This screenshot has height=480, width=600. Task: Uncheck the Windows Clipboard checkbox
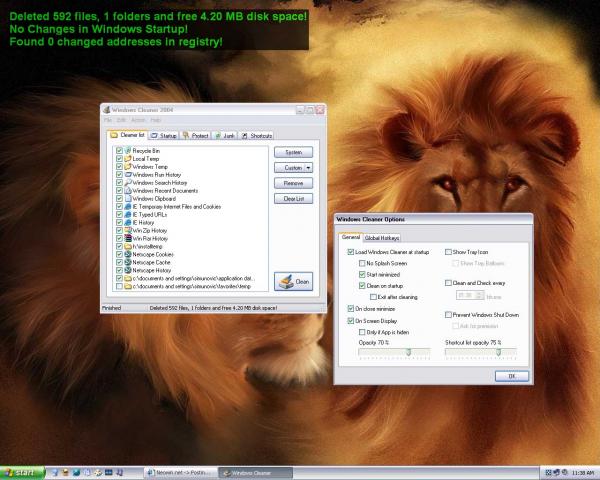coord(119,199)
